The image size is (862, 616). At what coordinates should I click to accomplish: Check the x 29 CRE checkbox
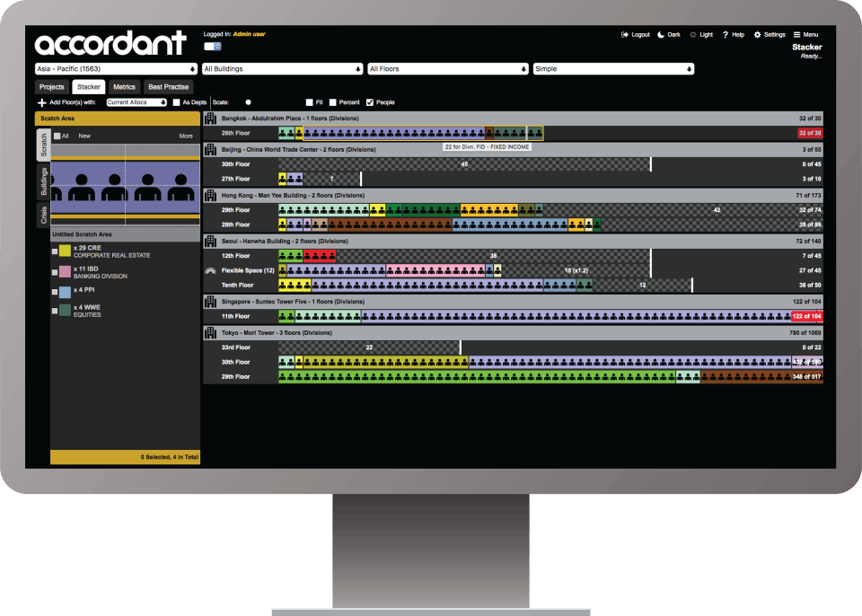coord(55,251)
